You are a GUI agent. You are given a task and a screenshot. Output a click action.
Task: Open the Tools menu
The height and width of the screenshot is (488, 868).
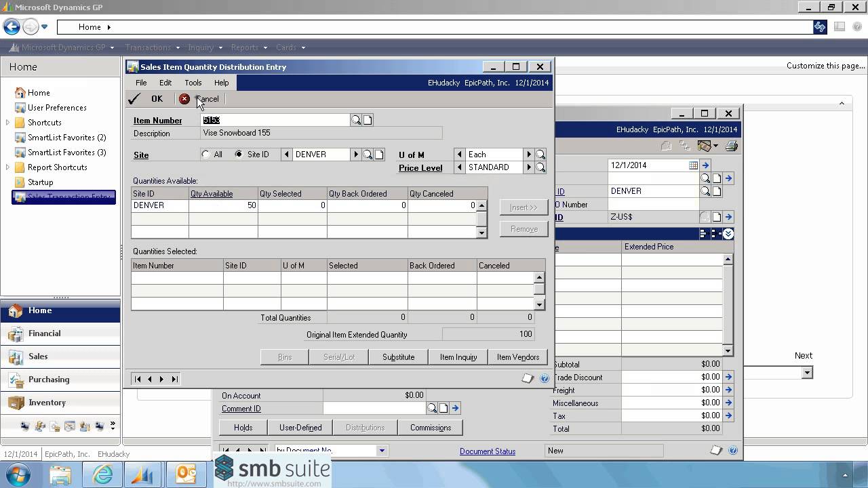(193, 83)
